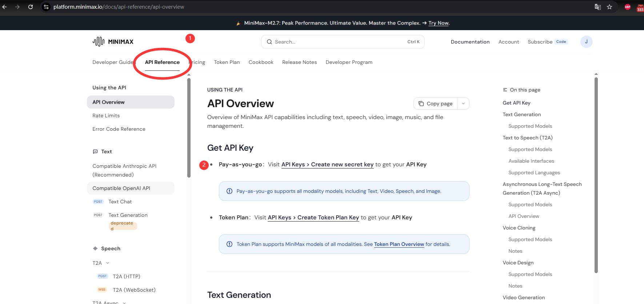Open Documentation in the top navigation

[470, 42]
